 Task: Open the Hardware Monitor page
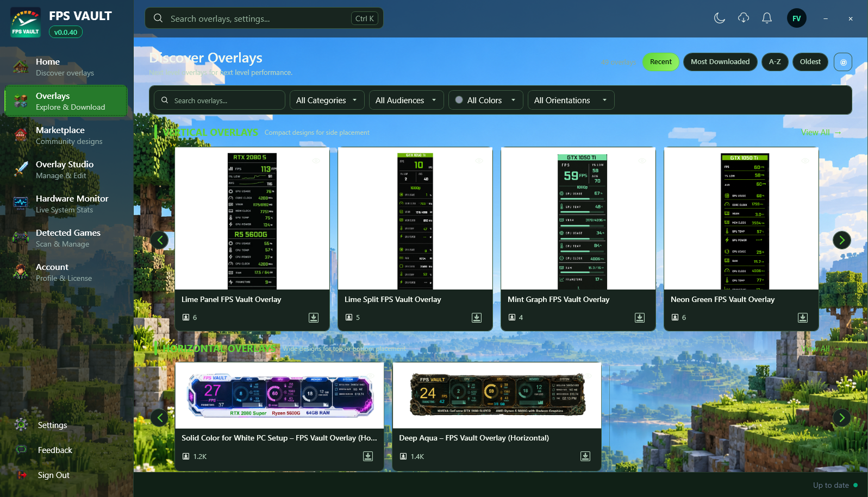[66, 204]
